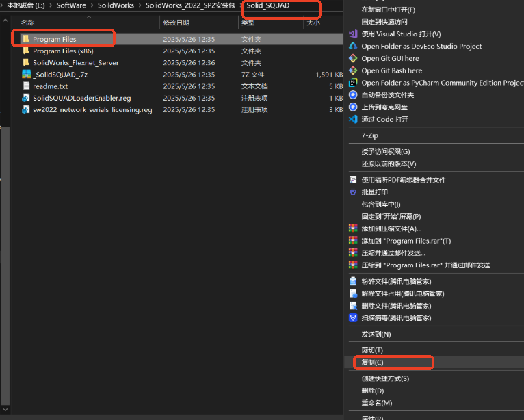524x420 pixels.
Task: Click SoftWare in the breadcrumb path
Action: pyautogui.click(x=71, y=5)
